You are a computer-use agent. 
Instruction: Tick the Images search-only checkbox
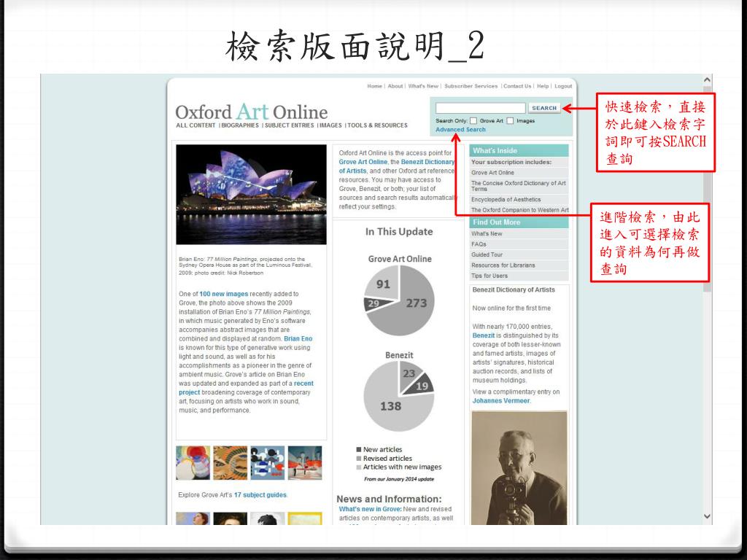[511, 120]
